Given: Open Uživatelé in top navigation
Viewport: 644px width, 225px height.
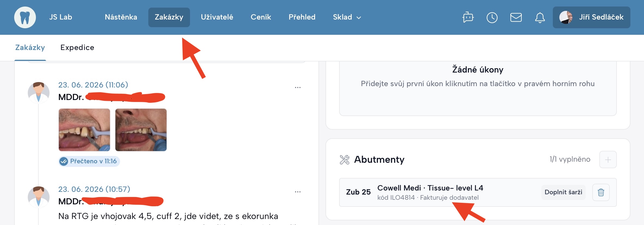Looking at the screenshot, I should [x=217, y=17].
